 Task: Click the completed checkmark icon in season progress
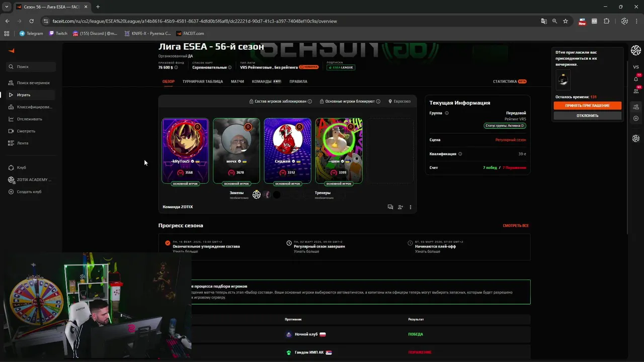click(x=168, y=243)
